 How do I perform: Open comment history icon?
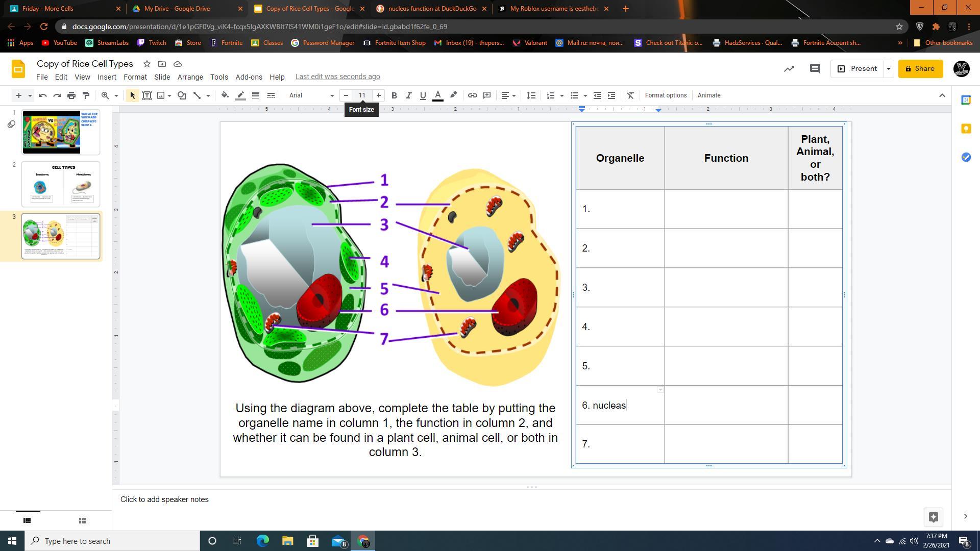tap(815, 69)
